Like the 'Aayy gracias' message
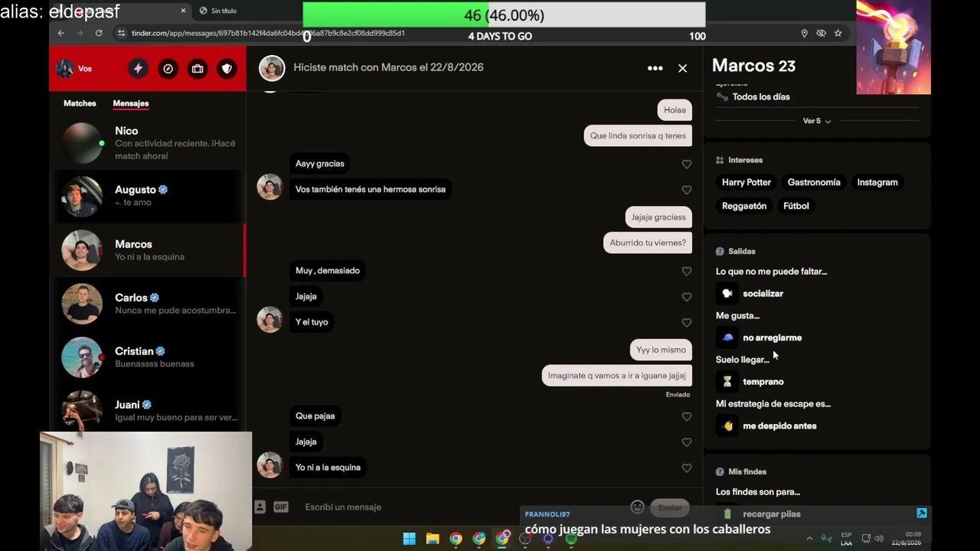 click(687, 164)
